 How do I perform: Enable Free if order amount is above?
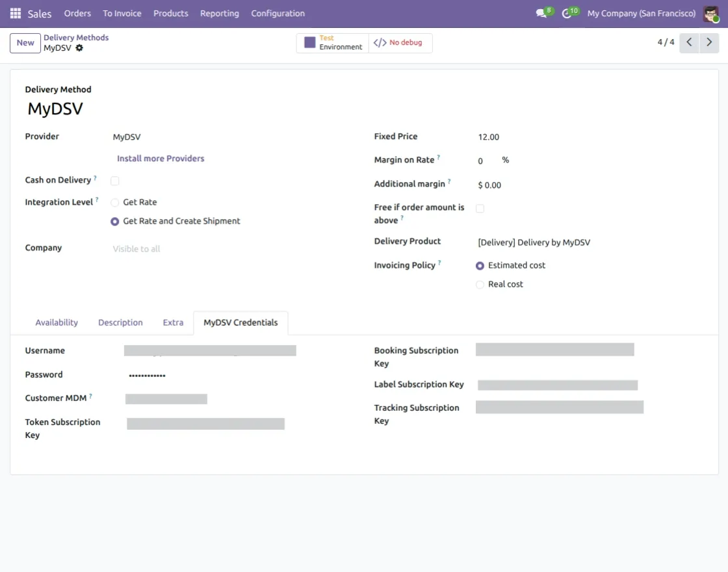pos(480,209)
